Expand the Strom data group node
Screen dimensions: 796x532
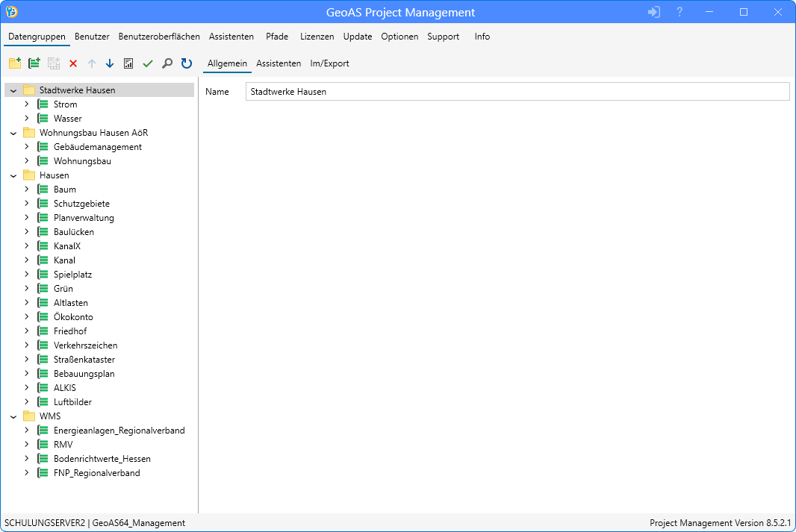[27, 104]
